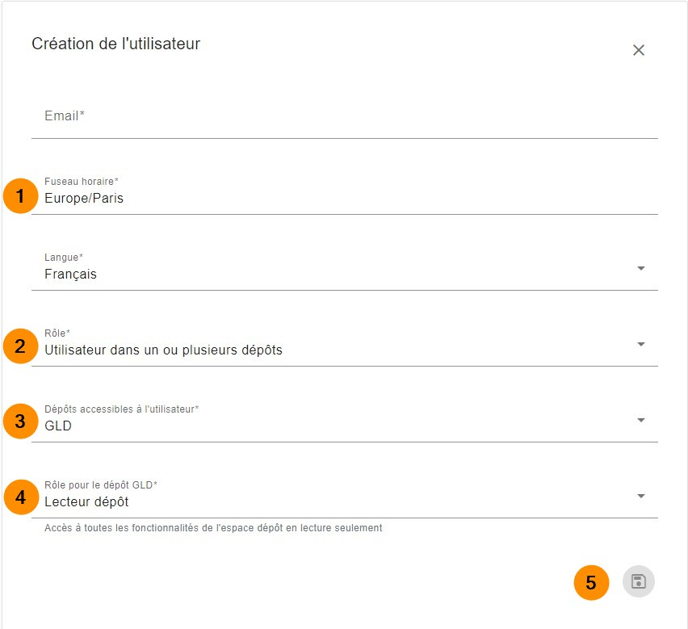This screenshot has height=629, width=688.
Task: Click the orange badge numbered 5
Action: point(591,582)
